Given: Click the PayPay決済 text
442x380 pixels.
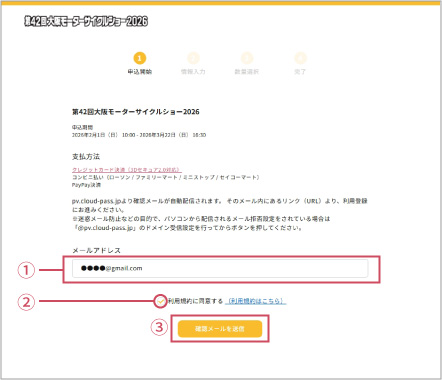Looking at the screenshot, I should click(86, 185).
